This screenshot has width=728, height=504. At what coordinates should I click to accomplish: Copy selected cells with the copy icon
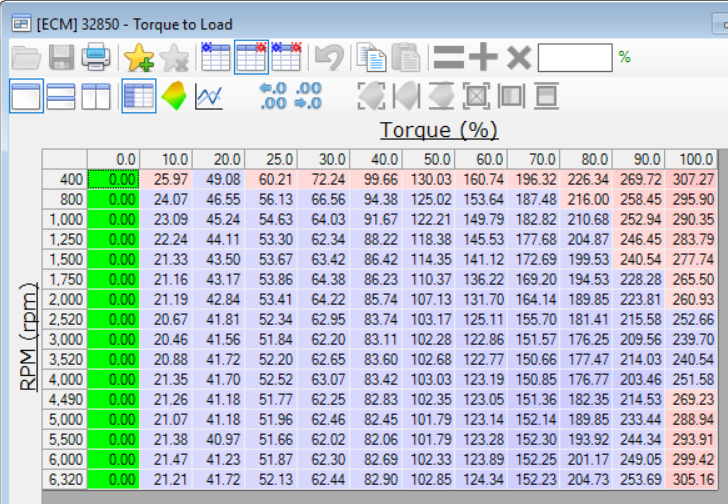pyautogui.click(x=370, y=58)
